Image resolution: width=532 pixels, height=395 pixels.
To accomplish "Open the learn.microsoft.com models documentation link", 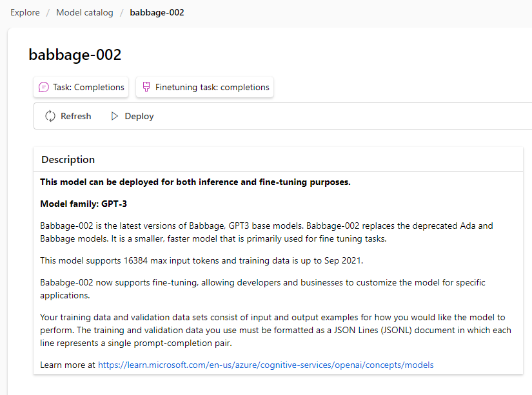I will pos(266,365).
